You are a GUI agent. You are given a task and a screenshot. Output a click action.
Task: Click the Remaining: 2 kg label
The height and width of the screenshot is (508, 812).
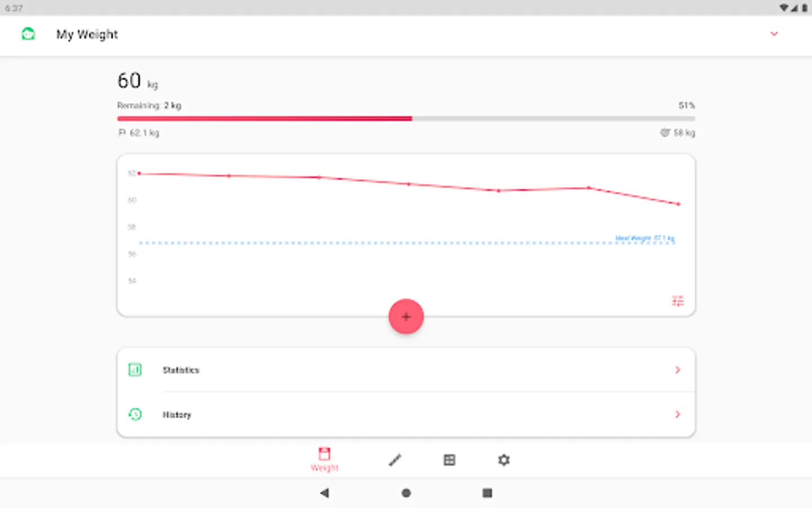[149, 106]
